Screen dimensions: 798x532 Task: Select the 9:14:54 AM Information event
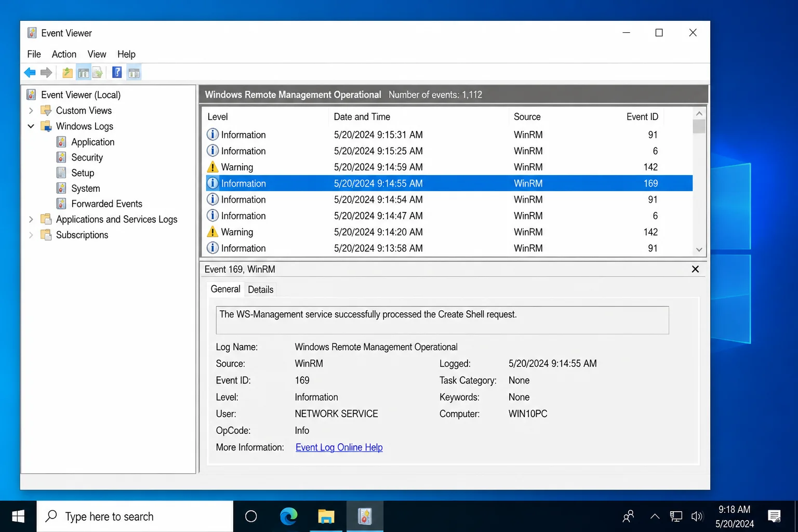(x=449, y=199)
